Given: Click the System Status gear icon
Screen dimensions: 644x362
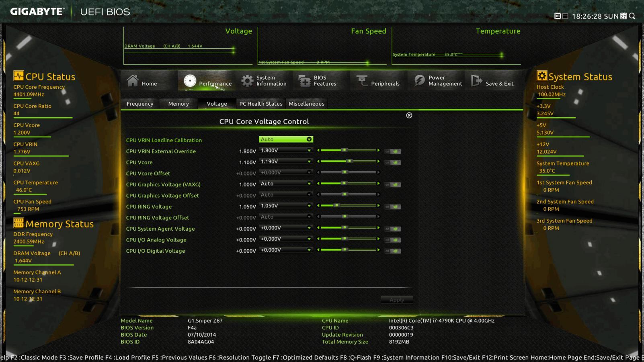Looking at the screenshot, I should point(541,76).
